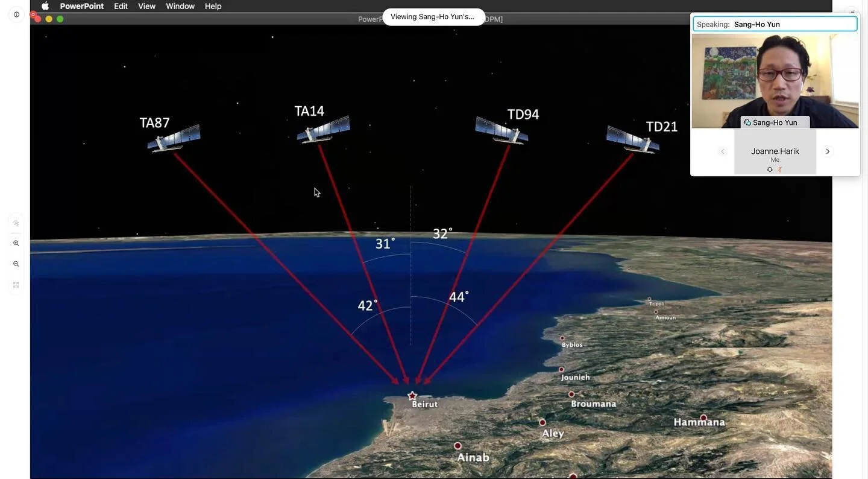Zoom in on shared content
868x479 pixels.
[16, 244]
